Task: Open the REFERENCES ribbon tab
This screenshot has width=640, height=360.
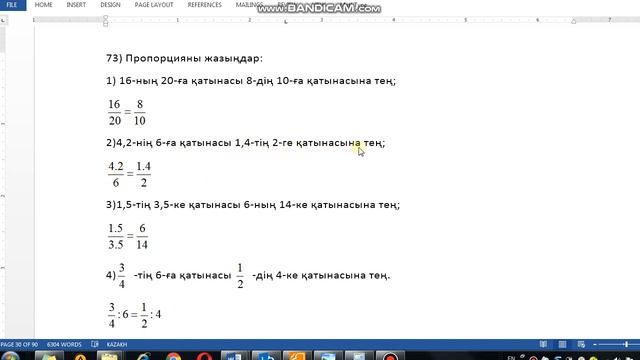Action: point(204,5)
